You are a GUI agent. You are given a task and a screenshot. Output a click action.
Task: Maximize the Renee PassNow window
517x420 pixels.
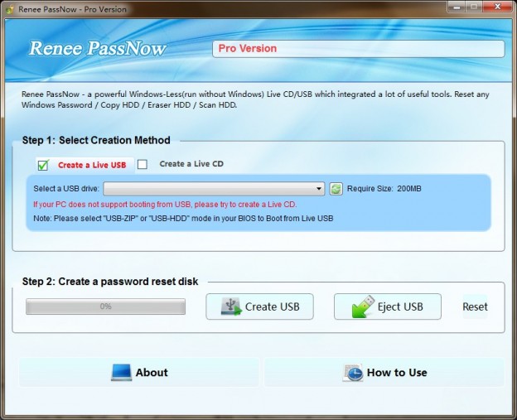pyautogui.click(x=472, y=6)
